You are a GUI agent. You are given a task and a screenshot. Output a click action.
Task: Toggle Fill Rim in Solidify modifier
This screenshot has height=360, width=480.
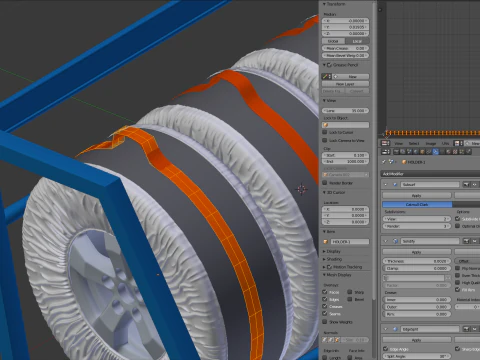(x=457, y=290)
